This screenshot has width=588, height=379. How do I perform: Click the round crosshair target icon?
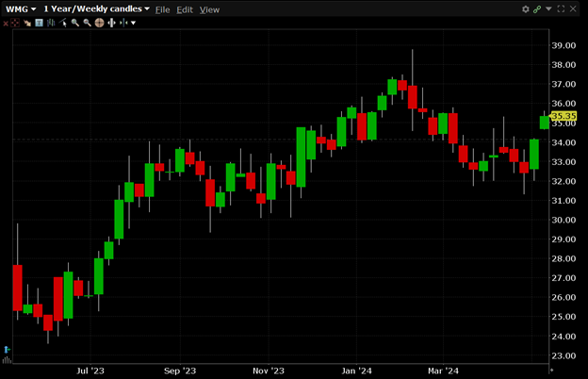pyautogui.click(x=99, y=24)
